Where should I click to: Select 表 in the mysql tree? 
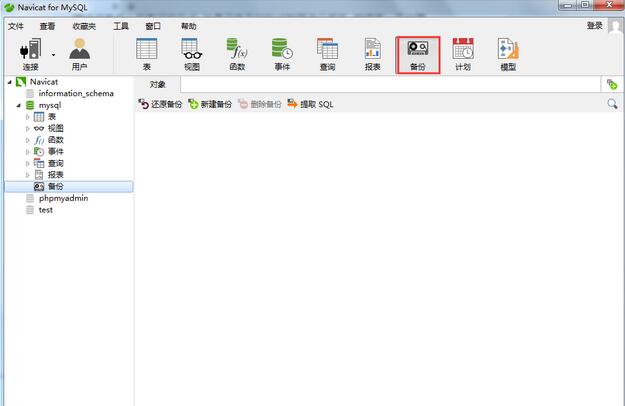[51, 117]
